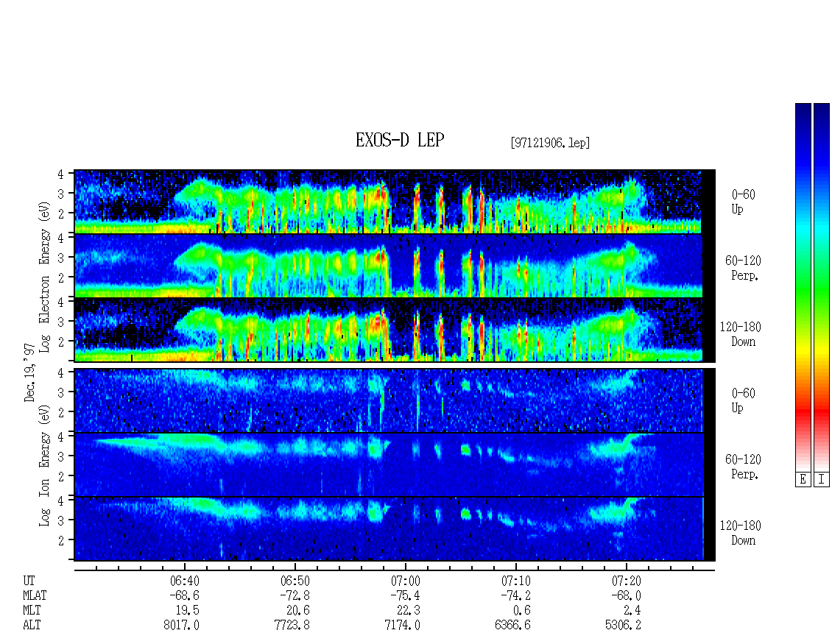Click the Dec.19,'97 date label
The image size is (832, 644).
(x=29, y=372)
